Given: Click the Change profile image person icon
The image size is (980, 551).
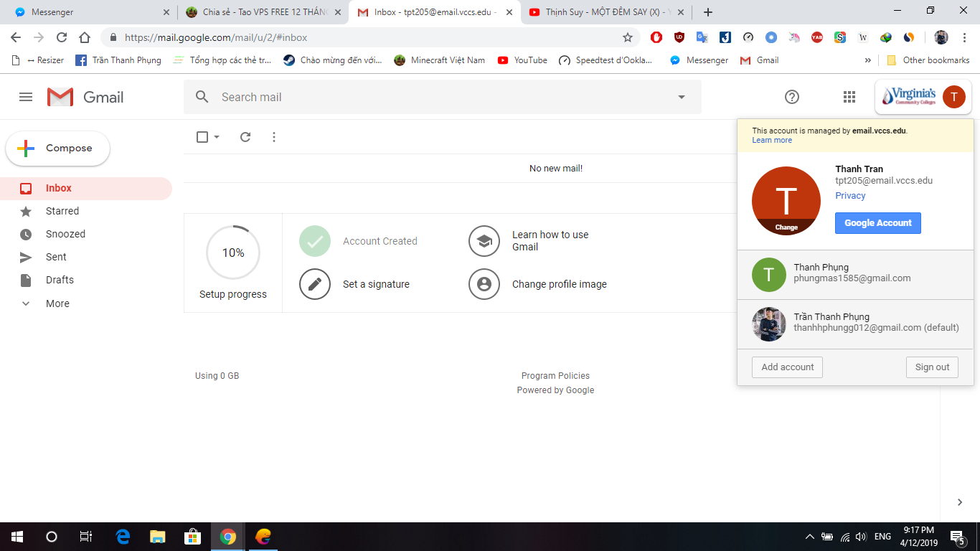Looking at the screenshot, I should click(484, 284).
